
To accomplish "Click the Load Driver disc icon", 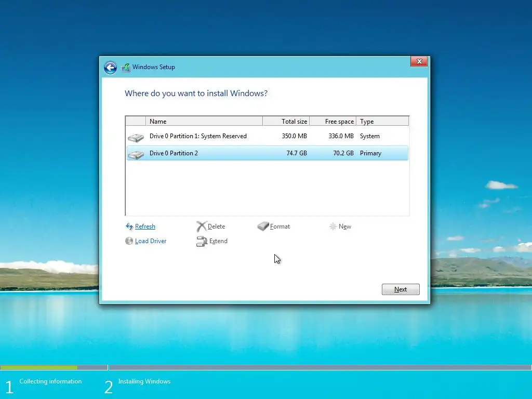I will coord(129,241).
